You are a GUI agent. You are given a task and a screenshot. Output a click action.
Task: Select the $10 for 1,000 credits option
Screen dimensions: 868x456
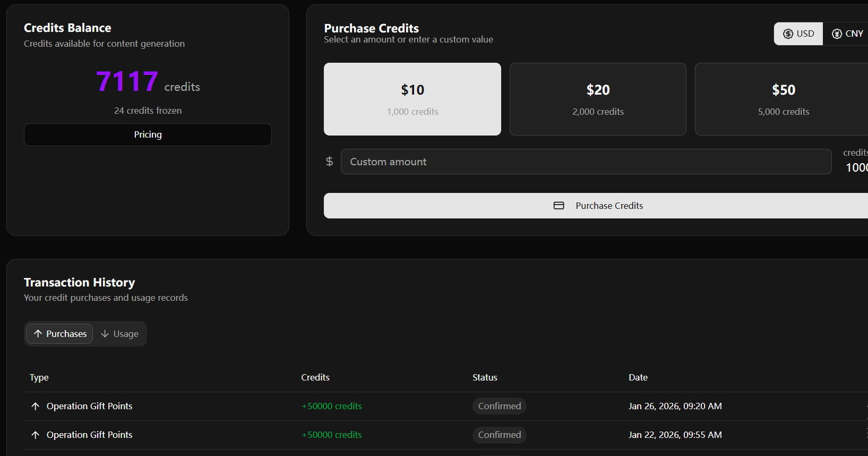coord(412,99)
